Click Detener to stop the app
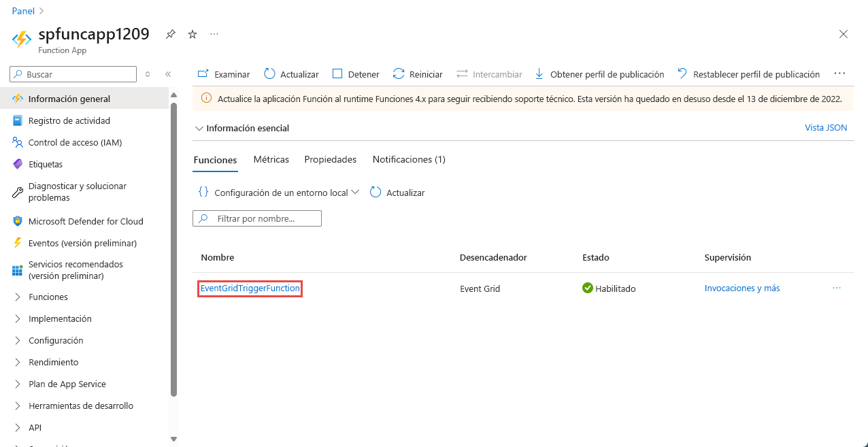 point(356,74)
